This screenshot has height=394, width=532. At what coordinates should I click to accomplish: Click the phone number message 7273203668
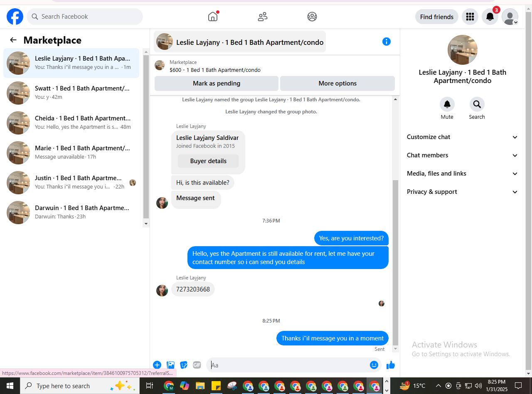coord(193,289)
